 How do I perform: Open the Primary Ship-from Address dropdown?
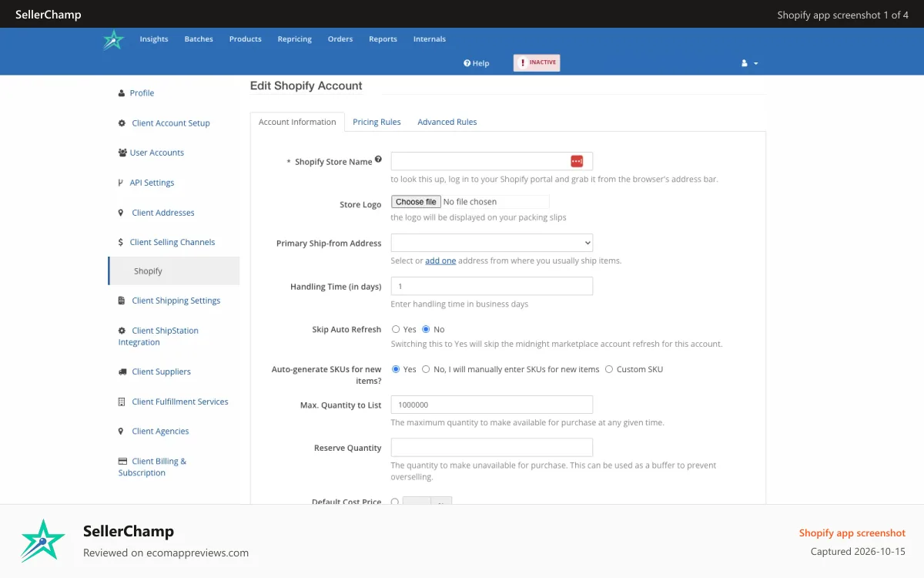492,243
